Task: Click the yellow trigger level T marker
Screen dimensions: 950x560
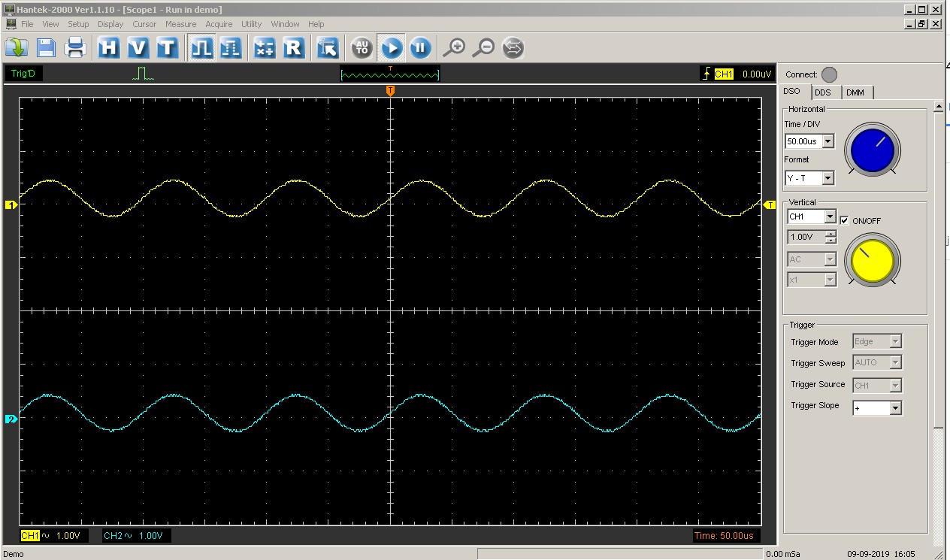Action: click(x=770, y=204)
